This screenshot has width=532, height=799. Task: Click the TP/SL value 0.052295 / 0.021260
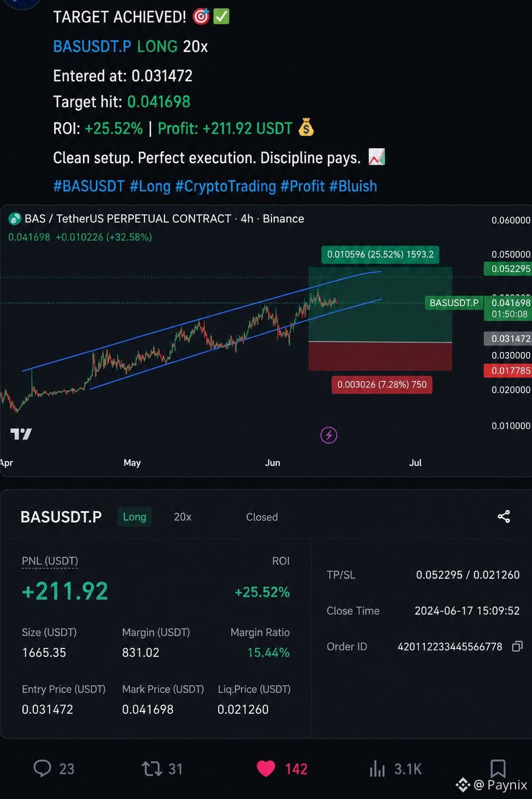coord(467,575)
